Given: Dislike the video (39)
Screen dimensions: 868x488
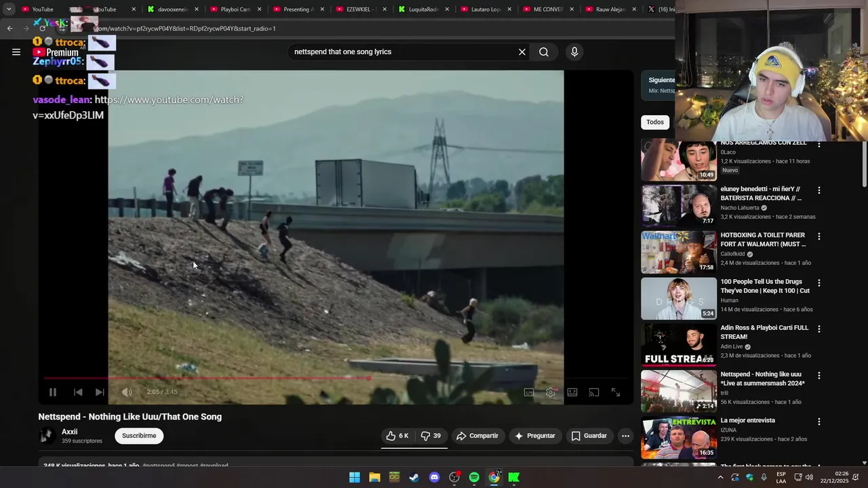Looking at the screenshot, I should 431,436.
